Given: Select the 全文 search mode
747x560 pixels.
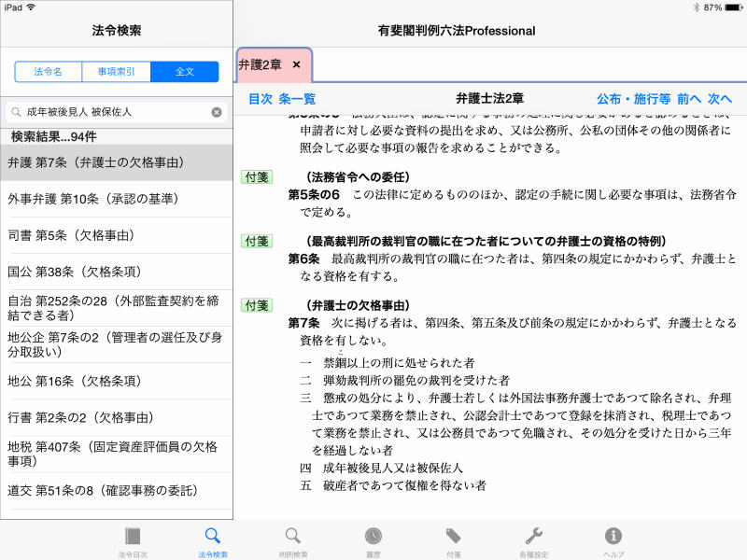Looking at the screenshot, I should click(x=185, y=72).
